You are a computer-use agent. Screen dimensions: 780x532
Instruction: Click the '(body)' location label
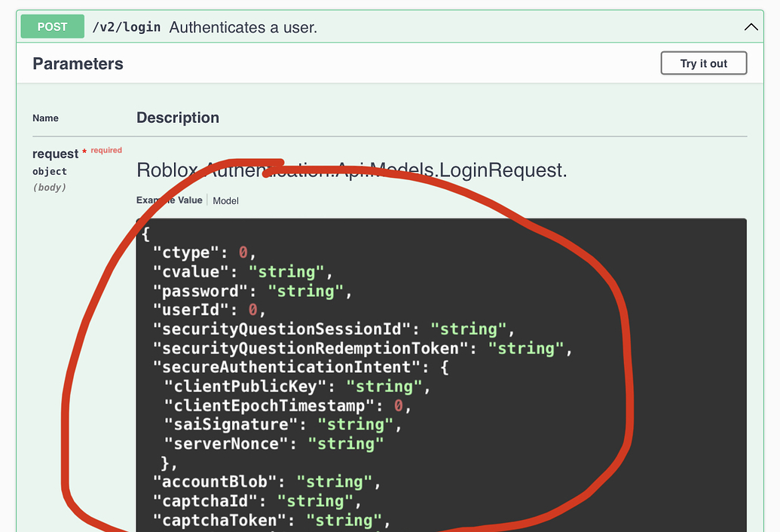tap(49, 188)
